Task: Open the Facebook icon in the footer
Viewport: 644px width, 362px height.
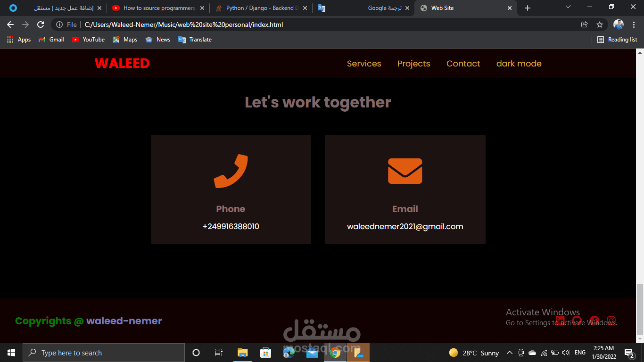Action: point(594,321)
